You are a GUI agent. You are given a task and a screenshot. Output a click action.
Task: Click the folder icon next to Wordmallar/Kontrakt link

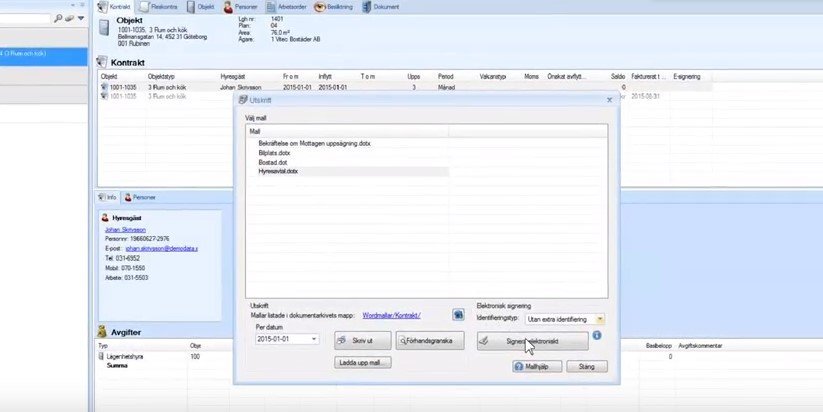pos(458,315)
